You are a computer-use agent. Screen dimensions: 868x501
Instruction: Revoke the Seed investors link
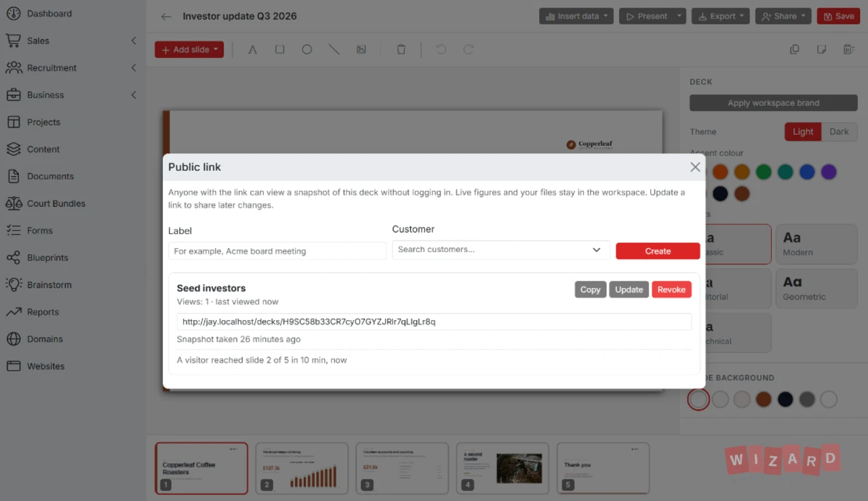tap(671, 289)
